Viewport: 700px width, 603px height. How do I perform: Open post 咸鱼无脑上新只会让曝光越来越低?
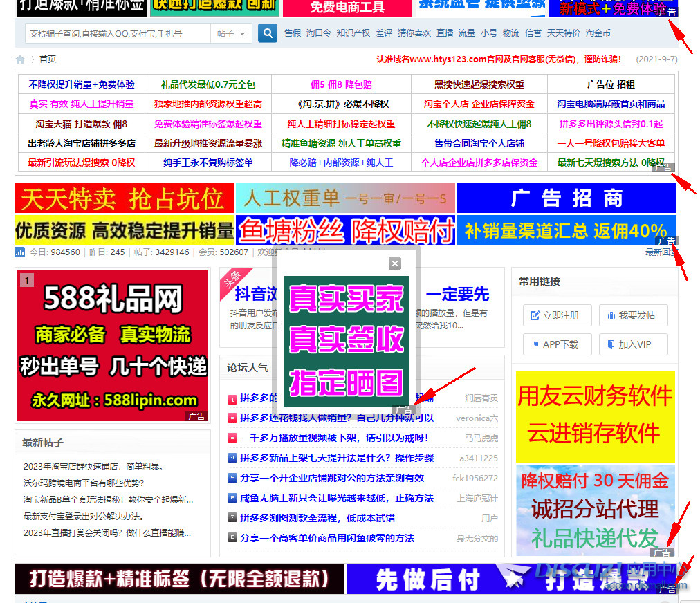click(337, 498)
